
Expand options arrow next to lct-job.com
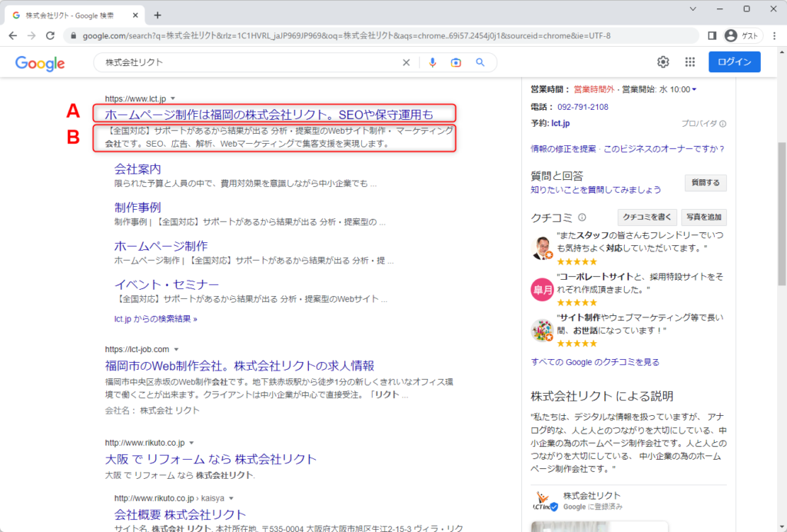pyautogui.click(x=176, y=350)
